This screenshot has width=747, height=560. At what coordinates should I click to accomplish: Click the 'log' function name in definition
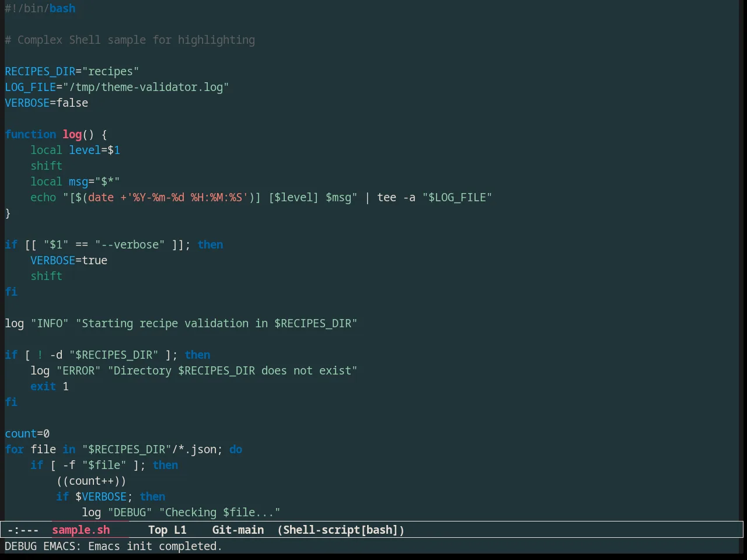[x=72, y=134]
